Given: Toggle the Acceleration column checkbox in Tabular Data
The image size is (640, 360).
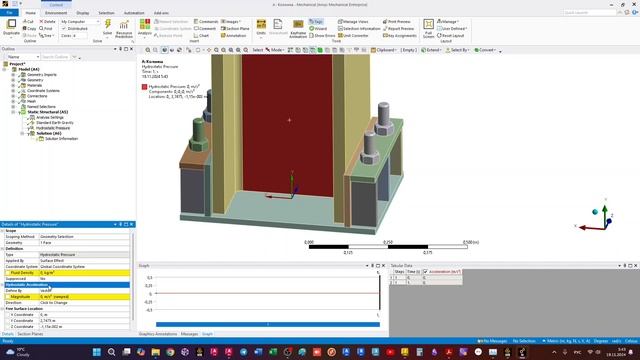Looking at the screenshot, I should tap(425, 271).
